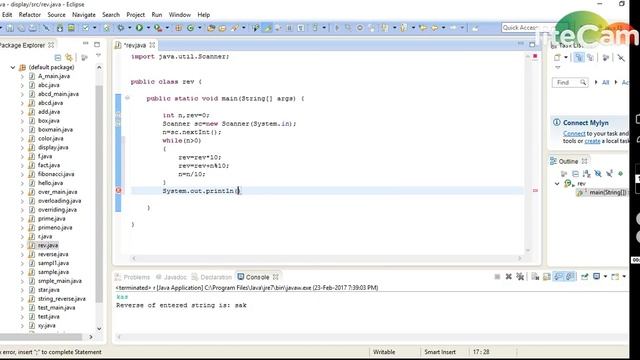This screenshot has width=640, height=360.
Task: Minimize the Package Explorer view
Action: (x=86, y=44)
